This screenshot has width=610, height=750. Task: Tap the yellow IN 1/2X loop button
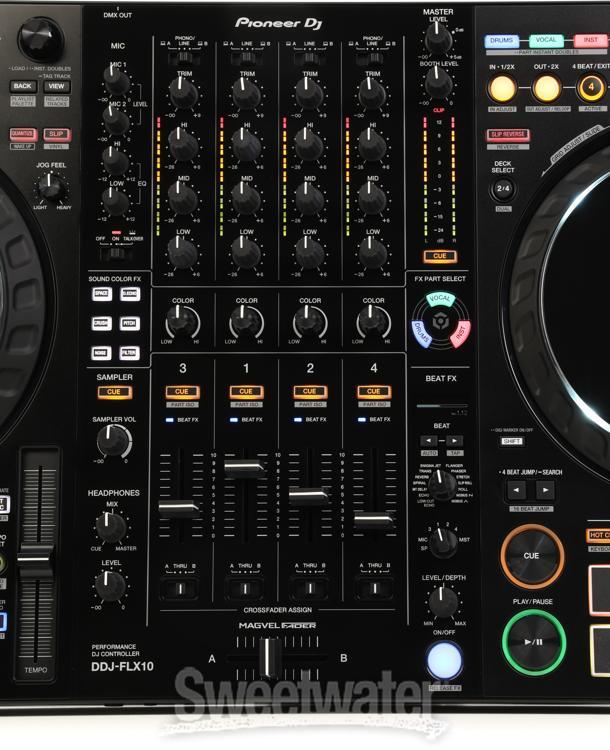click(x=502, y=88)
